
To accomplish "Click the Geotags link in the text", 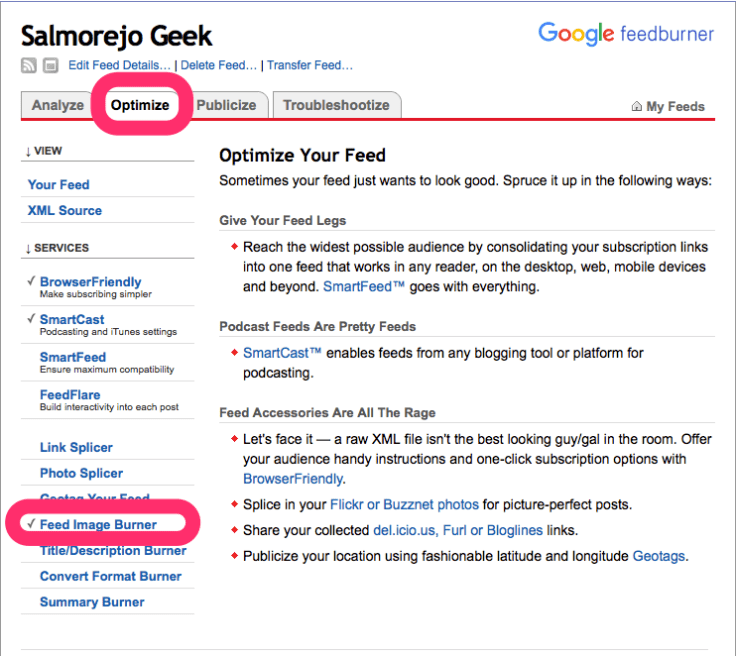I will pyautogui.click(x=660, y=555).
